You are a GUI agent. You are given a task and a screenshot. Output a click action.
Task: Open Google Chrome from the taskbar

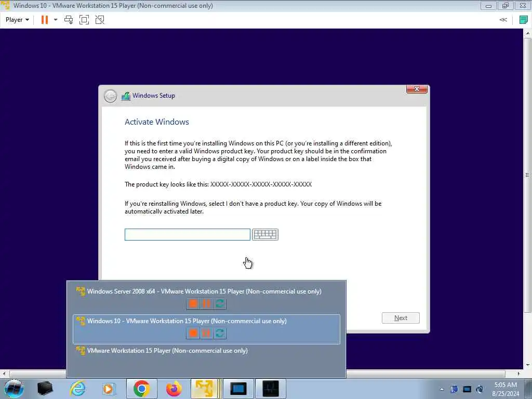click(x=141, y=389)
